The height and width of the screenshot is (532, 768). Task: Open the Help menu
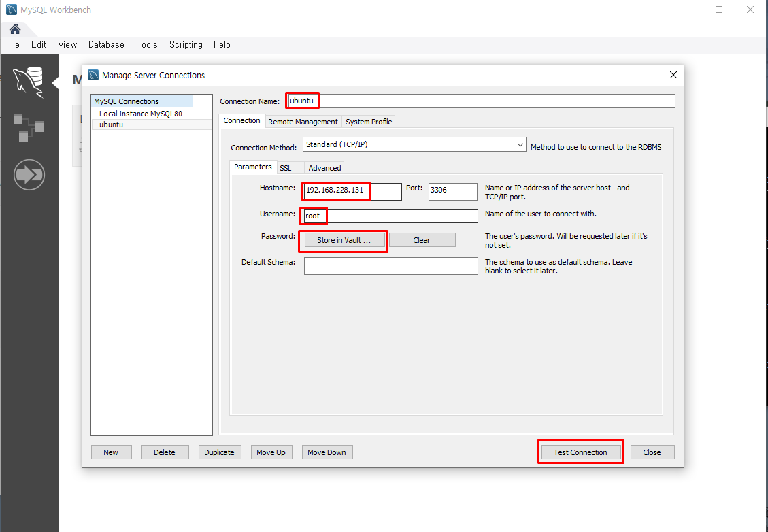(x=222, y=45)
